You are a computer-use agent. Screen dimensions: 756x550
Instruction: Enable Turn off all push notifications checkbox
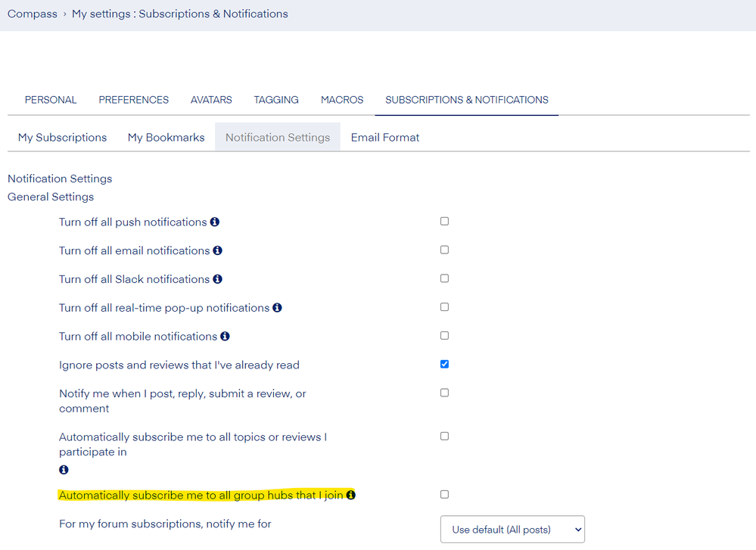[x=444, y=222]
